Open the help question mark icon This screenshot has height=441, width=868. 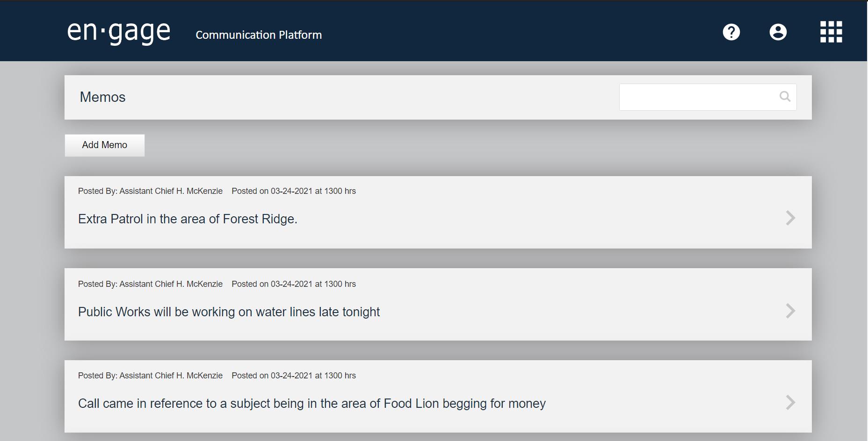(731, 32)
